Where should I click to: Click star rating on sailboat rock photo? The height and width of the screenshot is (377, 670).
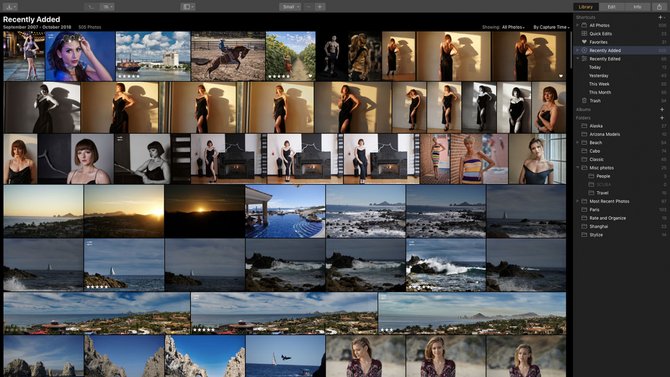pos(97,286)
